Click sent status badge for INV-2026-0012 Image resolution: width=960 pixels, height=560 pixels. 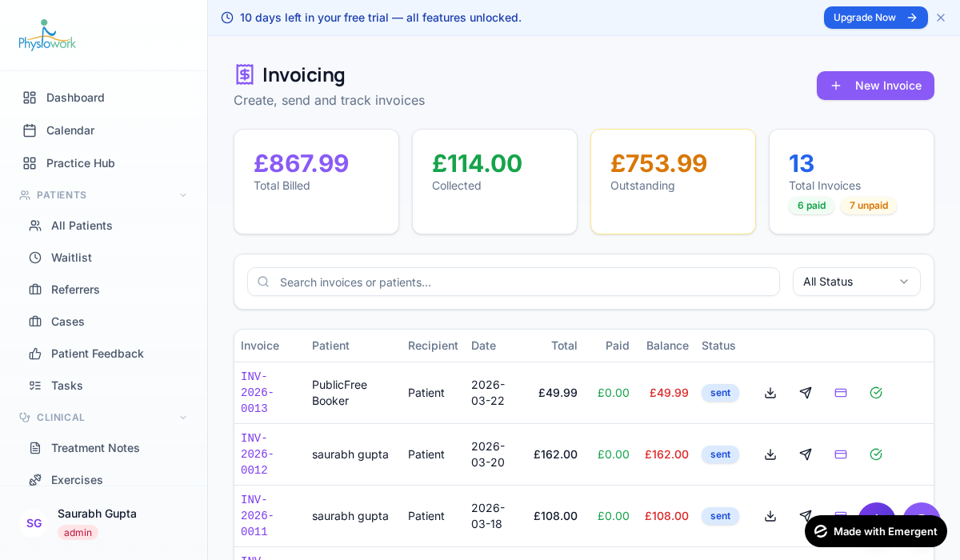point(720,454)
